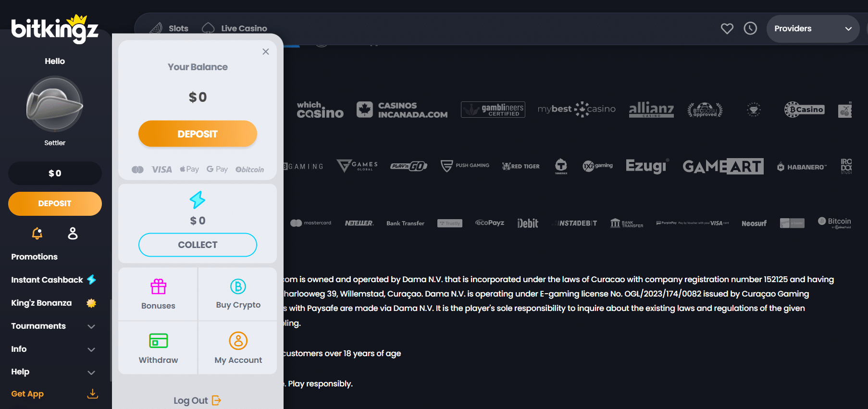Screen dimensions: 868x409
Task: Click the favorites heart icon
Action: click(x=727, y=29)
